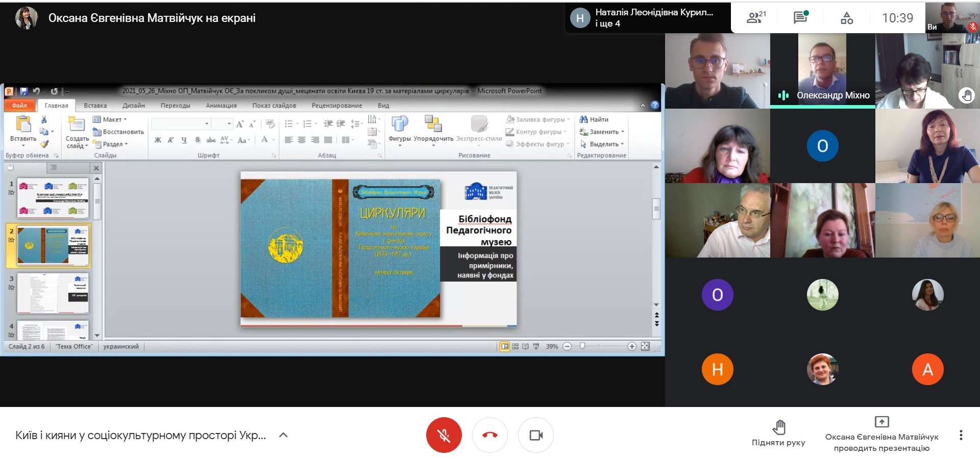Unmute the microphone
Screen dimensions: 980x459
(444, 435)
